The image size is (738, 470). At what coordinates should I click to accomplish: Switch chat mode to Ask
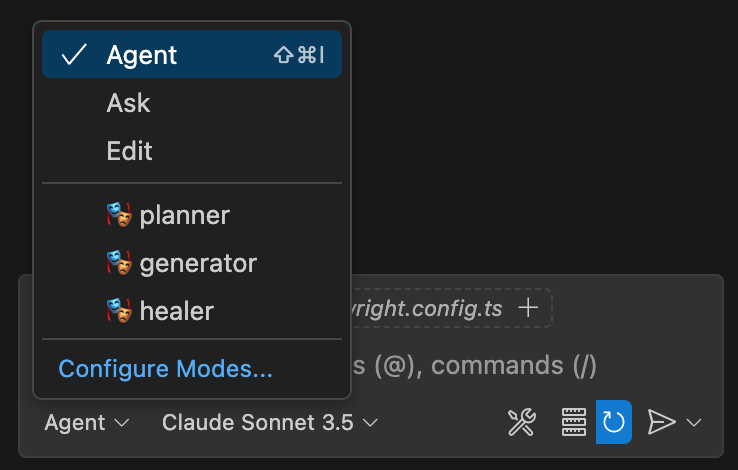click(128, 103)
